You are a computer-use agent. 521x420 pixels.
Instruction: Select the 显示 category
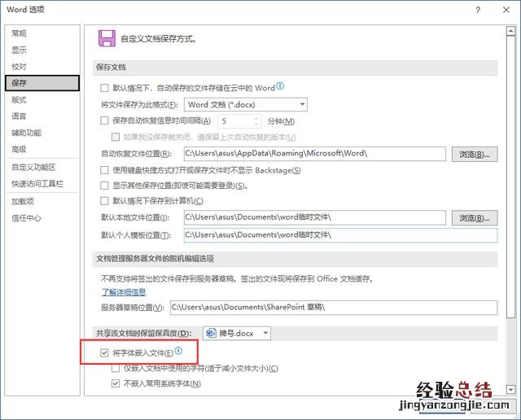point(42,50)
